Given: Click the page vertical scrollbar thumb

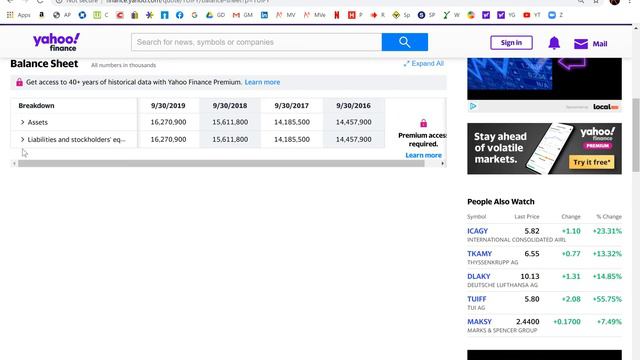Looking at the screenshot, I should point(636,135).
